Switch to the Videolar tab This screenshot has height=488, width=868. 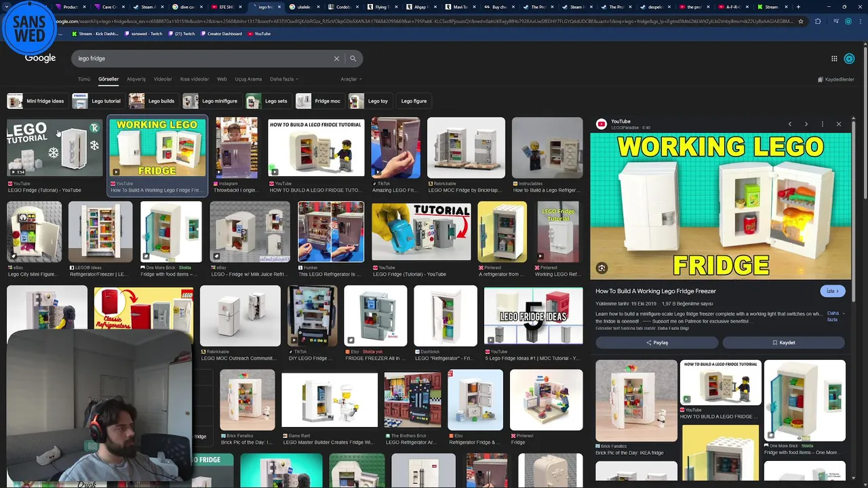point(163,79)
